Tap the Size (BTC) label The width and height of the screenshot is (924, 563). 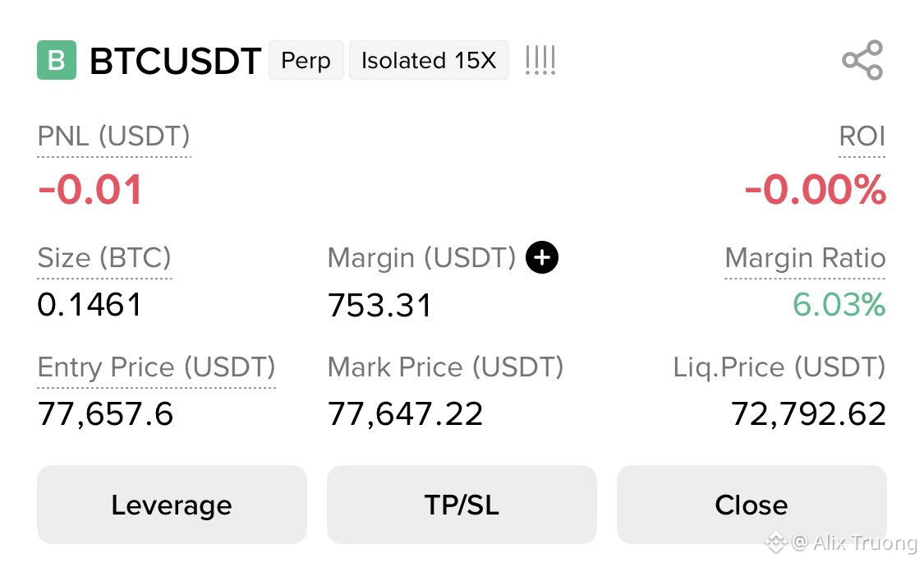104,258
